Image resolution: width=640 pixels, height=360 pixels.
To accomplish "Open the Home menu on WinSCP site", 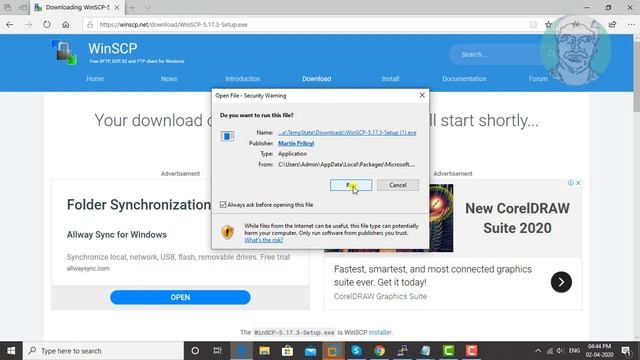I will 95,79.
